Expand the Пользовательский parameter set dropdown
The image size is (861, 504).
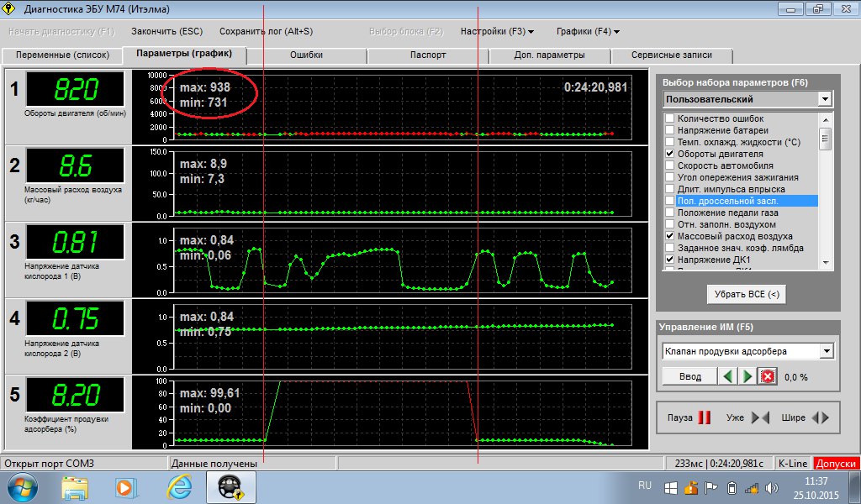point(825,99)
